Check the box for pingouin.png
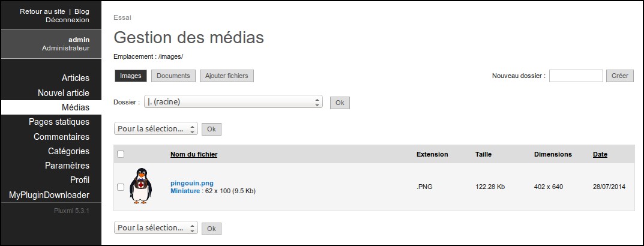Image resolution: width=644 pixels, height=246 pixels. click(x=121, y=187)
